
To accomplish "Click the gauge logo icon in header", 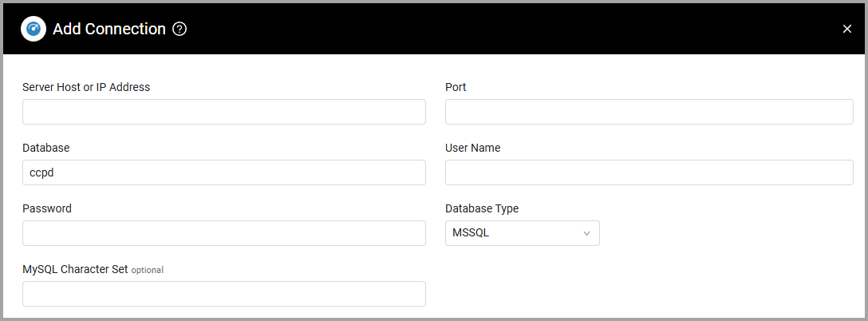I will pos(34,29).
